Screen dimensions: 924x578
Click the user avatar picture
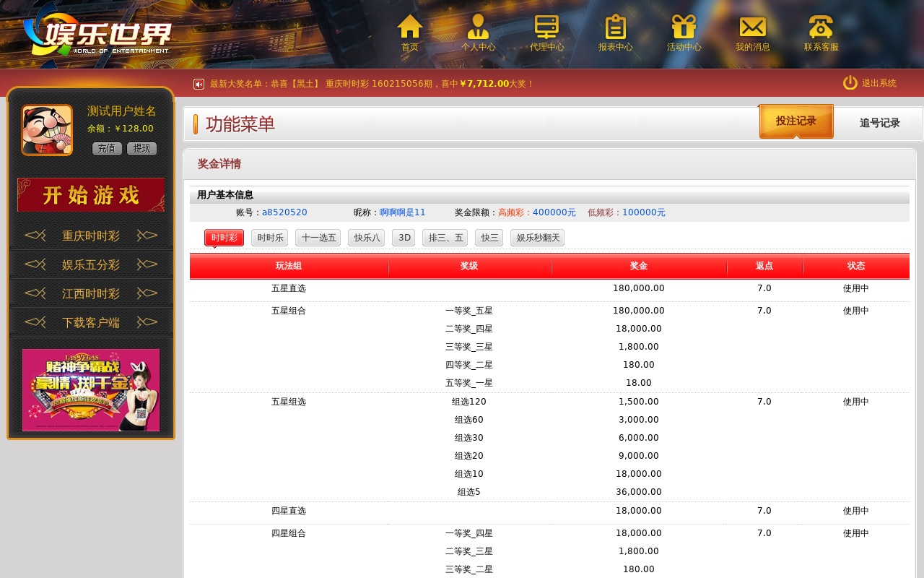[47, 130]
